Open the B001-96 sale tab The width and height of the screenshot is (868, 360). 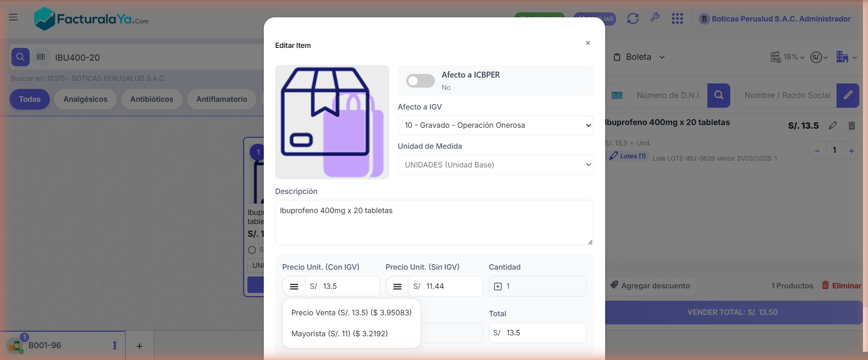63,345
